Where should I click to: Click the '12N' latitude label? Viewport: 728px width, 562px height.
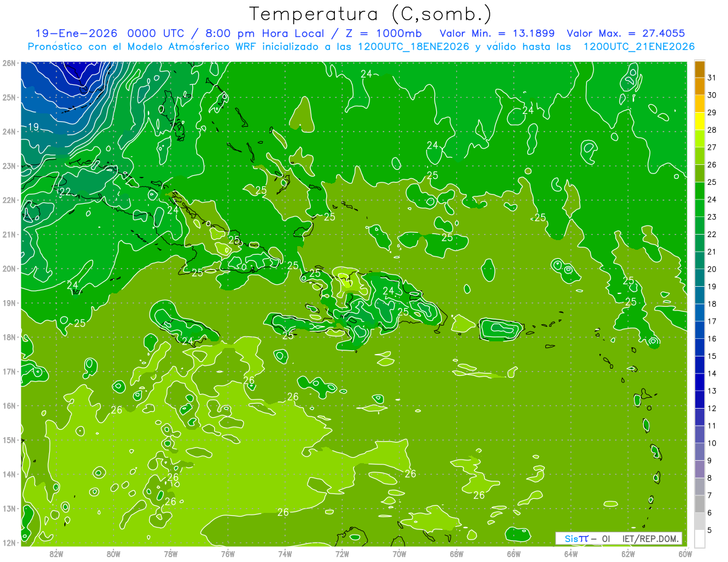pos(8,543)
